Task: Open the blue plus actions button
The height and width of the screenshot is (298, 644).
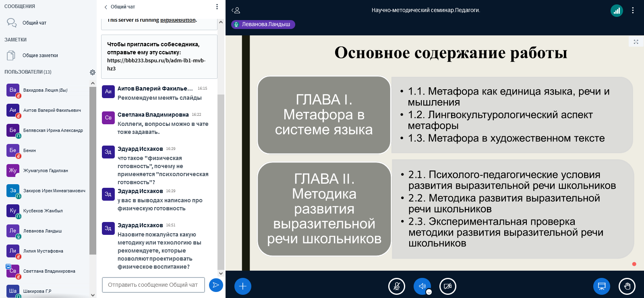Action: tap(242, 286)
